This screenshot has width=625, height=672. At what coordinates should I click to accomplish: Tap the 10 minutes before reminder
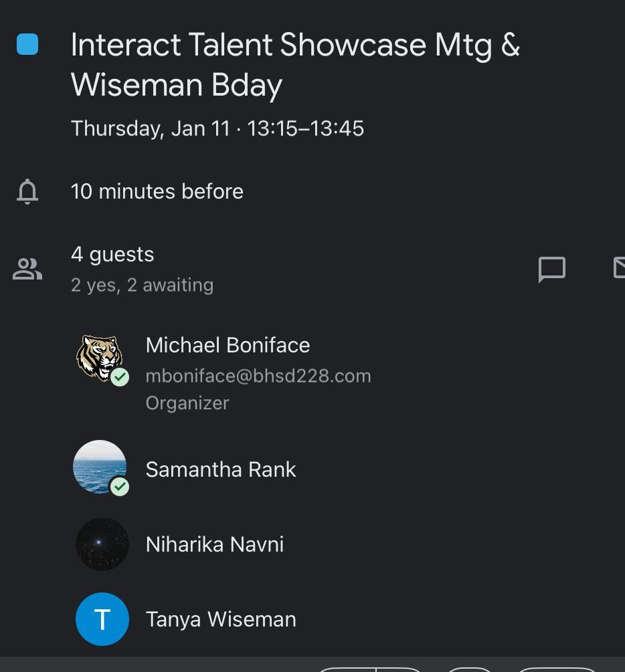coord(157,192)
